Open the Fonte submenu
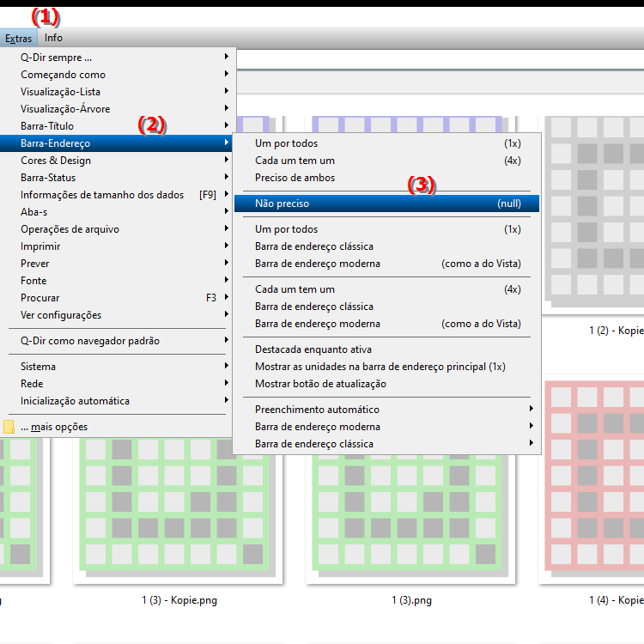Image resolution: width=644 pixels, height=644 pixels. (118, 281)
